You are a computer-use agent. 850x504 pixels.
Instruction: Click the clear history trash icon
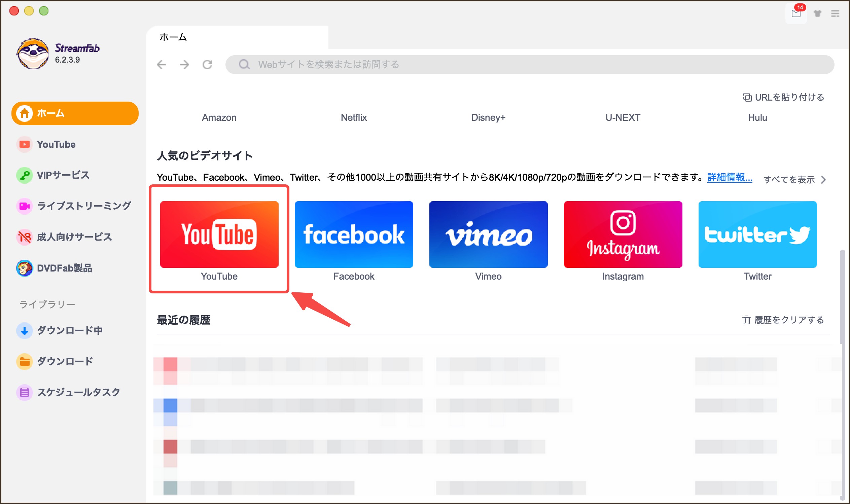[x=746, y=320]
